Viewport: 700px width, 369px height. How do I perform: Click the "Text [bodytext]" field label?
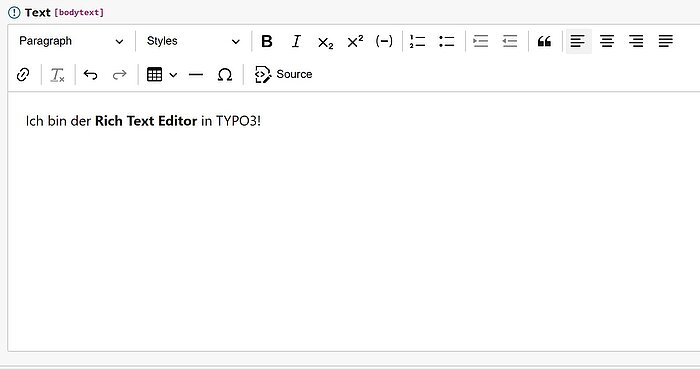[64, 12]
